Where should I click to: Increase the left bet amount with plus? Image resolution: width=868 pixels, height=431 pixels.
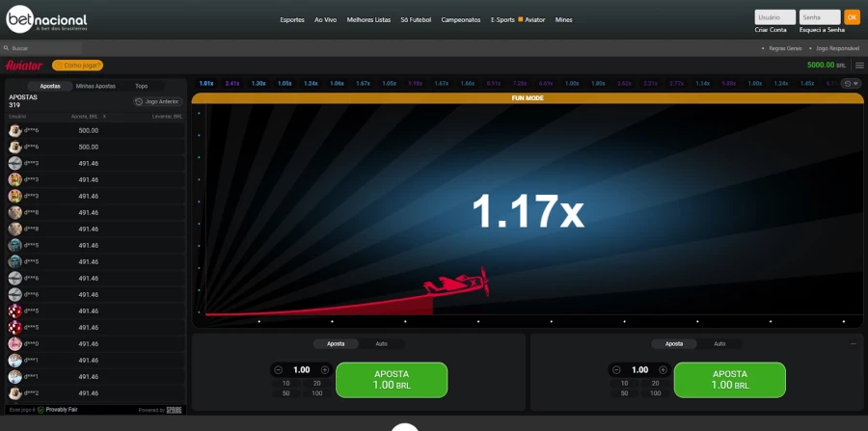(x=325, y=369)
